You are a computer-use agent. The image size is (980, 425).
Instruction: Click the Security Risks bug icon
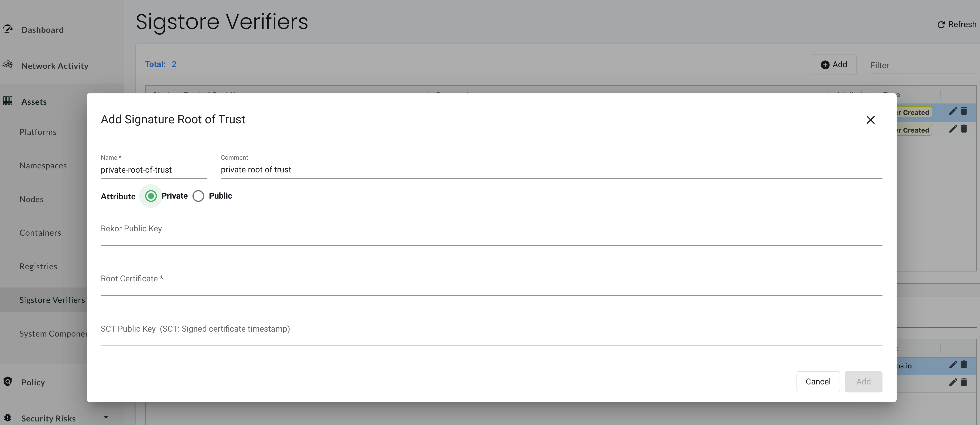[8, 418]
